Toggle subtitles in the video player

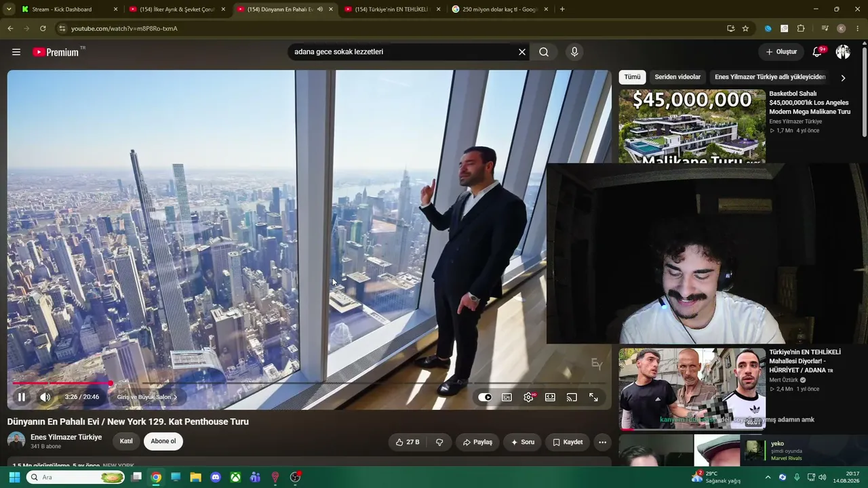click(x=507, y=397)
